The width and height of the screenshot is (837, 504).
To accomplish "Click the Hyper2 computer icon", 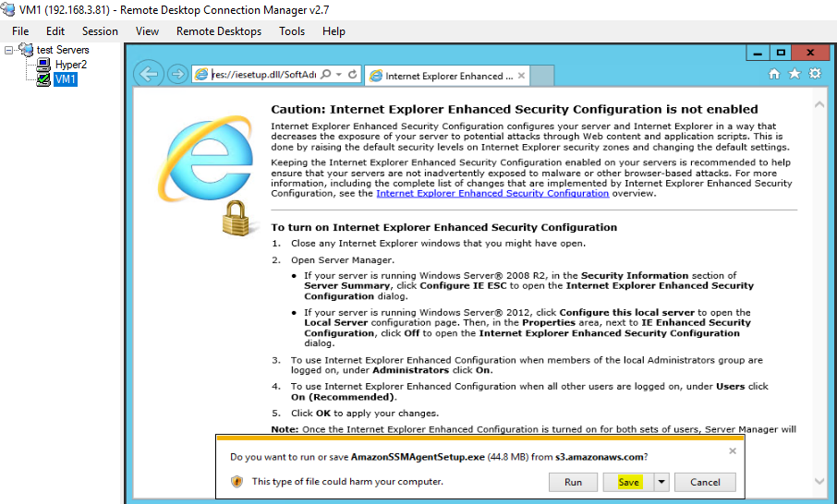I will pos(43,65).
